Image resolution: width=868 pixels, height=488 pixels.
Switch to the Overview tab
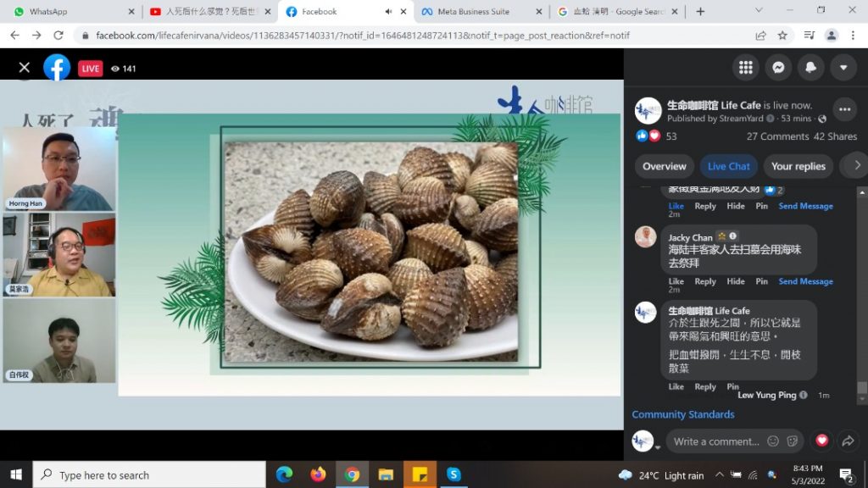pyautogui.click(x=664, y=166)
